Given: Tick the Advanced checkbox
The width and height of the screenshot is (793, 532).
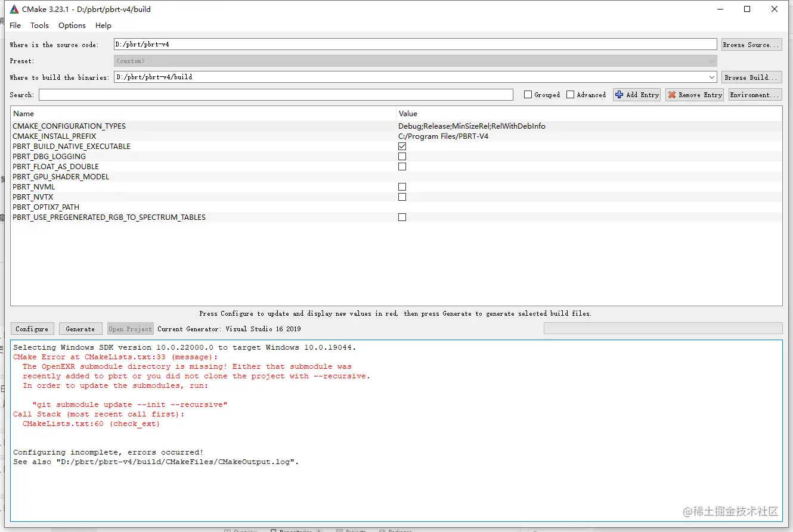Looking at the screenshot, I should click(x=571, y=95).
